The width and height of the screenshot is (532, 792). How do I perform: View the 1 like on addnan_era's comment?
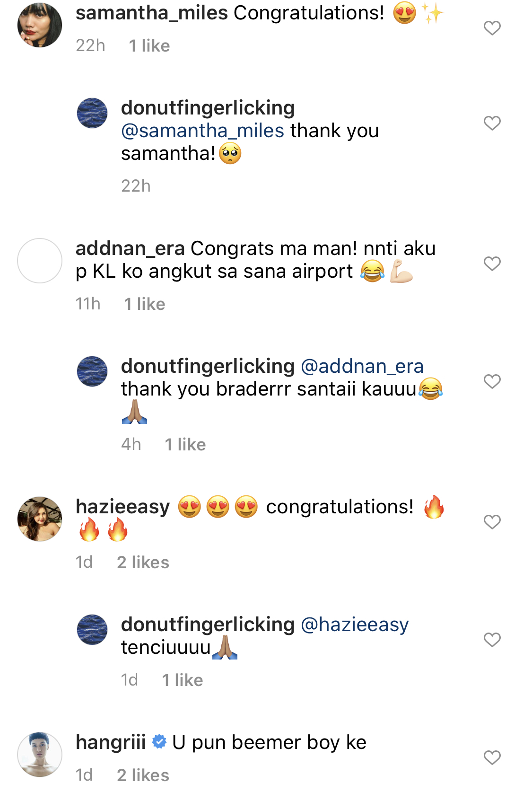pyautogui.click(x=144, y=304)
